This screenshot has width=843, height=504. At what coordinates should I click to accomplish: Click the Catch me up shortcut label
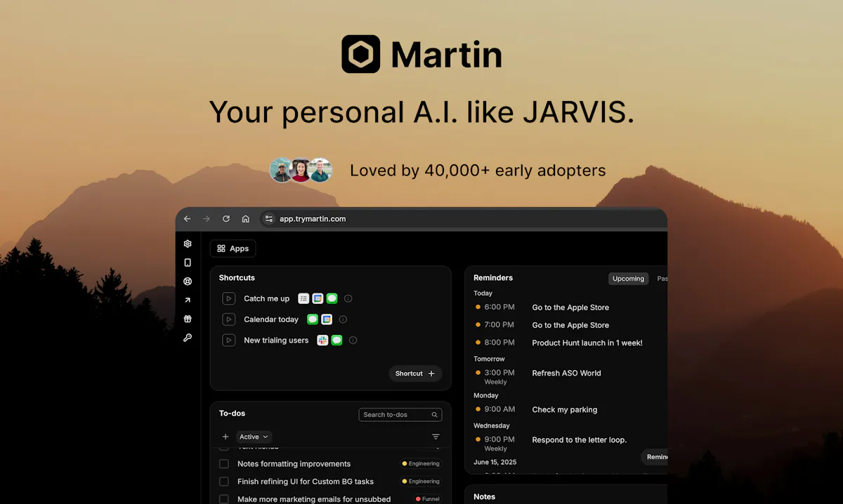(x=266, y=298)
